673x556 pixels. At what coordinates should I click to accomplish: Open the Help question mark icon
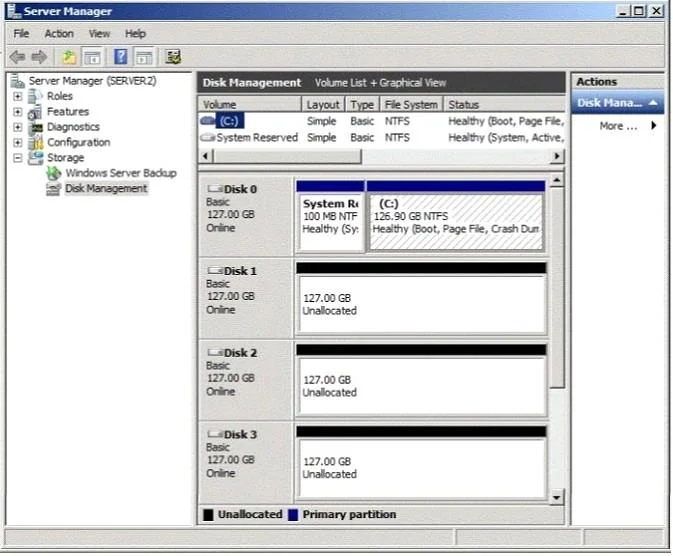(121, 57)
